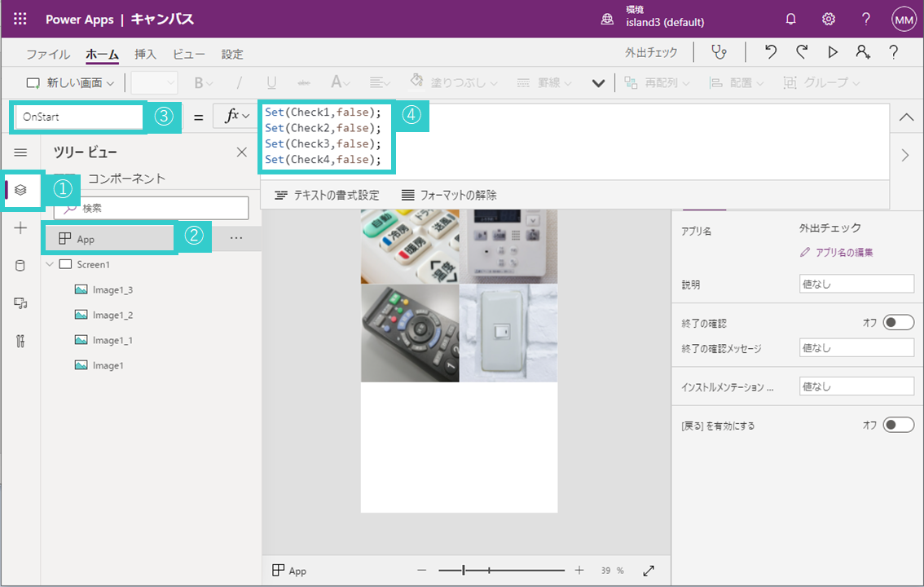
Task: Open settings gear icon in header
Action: [x=829, y=19]
